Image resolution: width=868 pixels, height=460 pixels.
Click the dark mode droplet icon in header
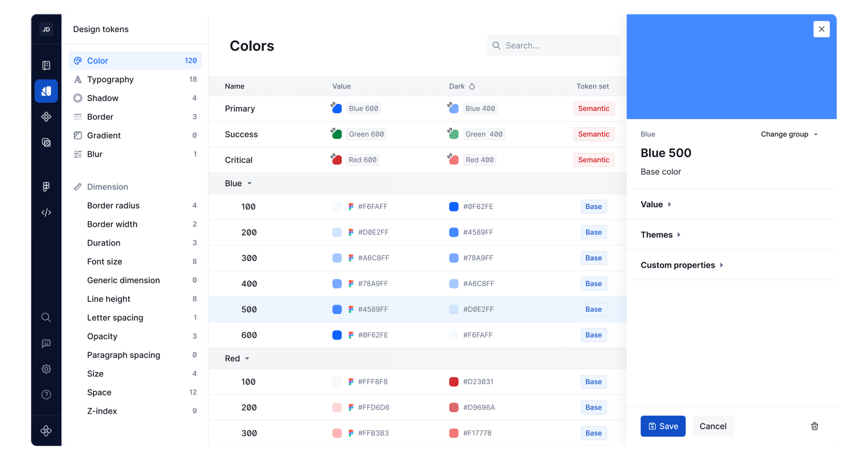[472, 86]
